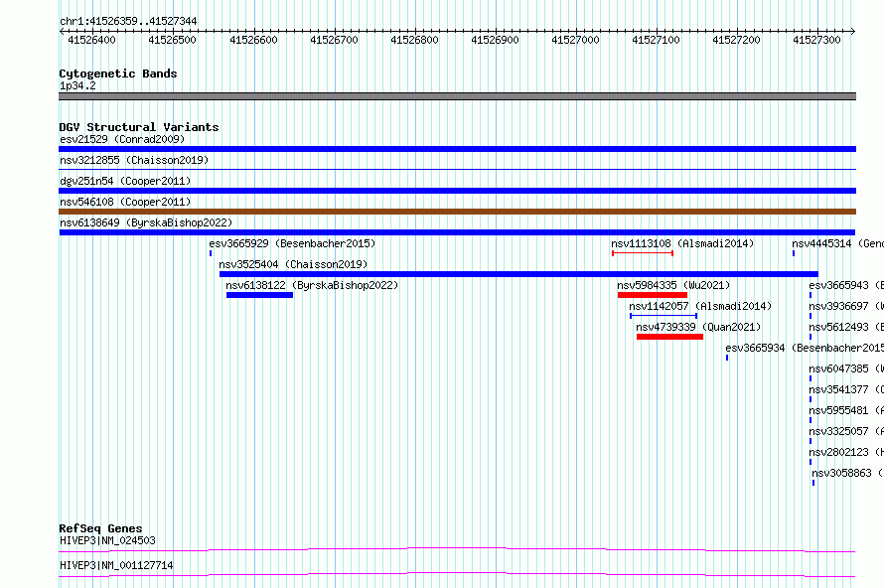Click ruler position 41527000
The height and width of the screenshot is (588, 884).
pos(575,40)
